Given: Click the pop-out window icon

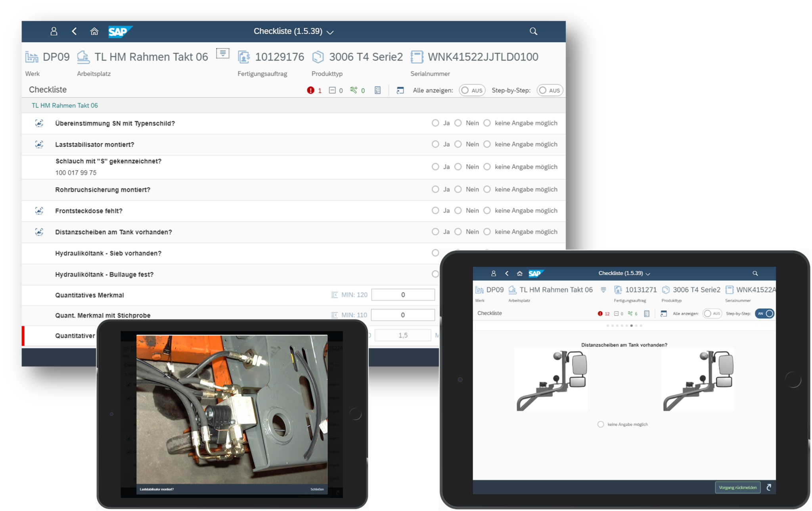Looking at the screenshot, I should (400, 90).
